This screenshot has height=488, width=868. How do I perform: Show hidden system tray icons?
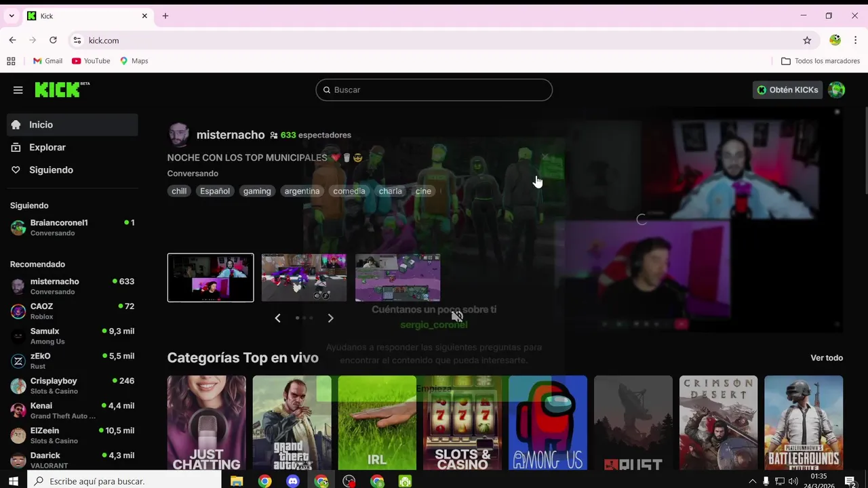[752, 481]
